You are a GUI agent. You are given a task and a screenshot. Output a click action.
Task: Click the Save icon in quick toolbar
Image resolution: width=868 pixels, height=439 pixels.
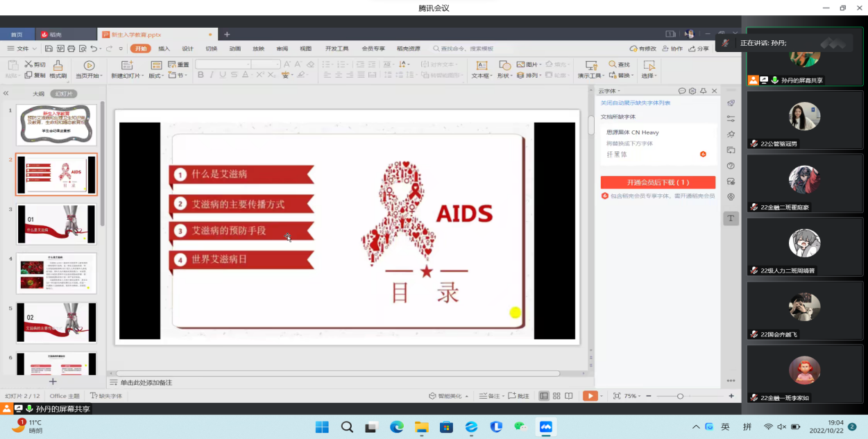[49, 49]
